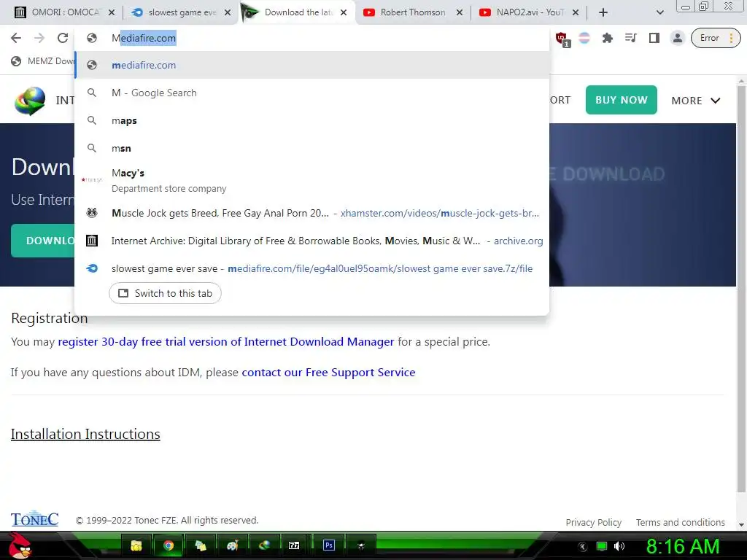Select the Macy's department store suggestion
Screen dimensions: 747x560
[x=312, y=181]
